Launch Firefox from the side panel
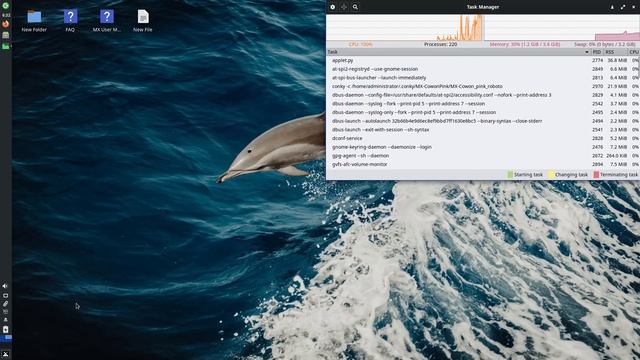Viewport: 640px width, 360px height. (x=6, y=24)
